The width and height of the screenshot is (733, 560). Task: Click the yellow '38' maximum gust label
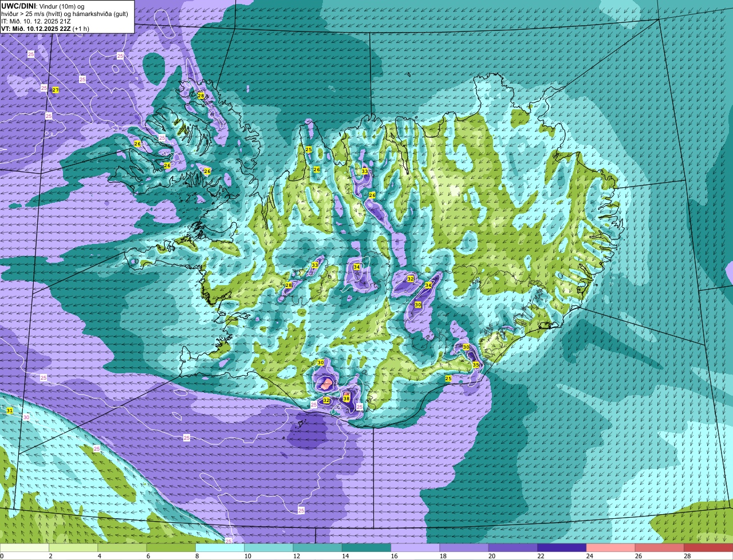click(346, 398)
